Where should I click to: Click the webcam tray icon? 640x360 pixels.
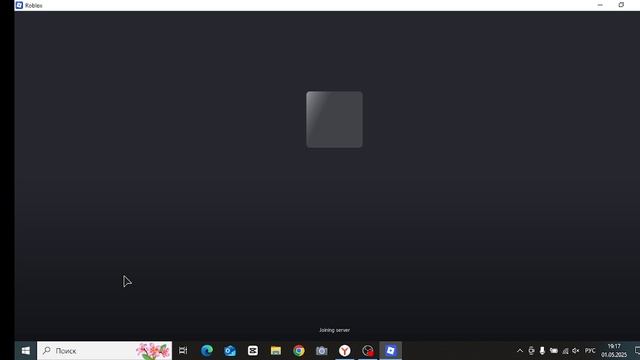[531, 351]
